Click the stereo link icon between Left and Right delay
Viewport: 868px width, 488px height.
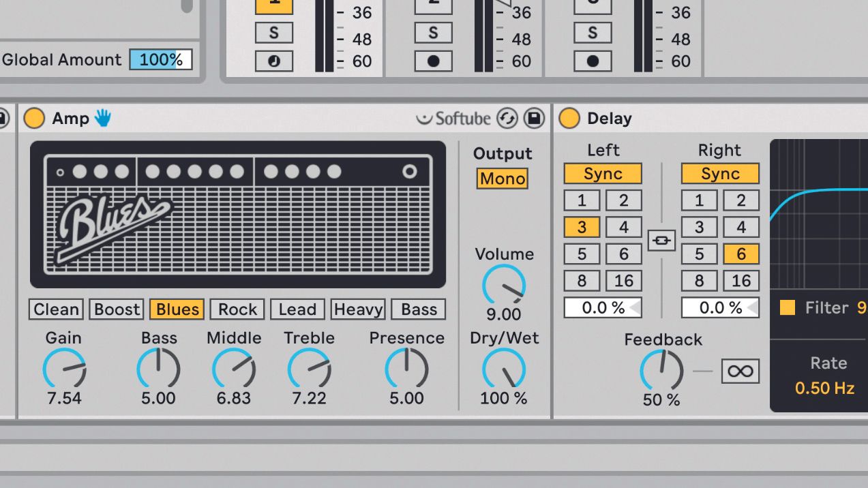660,240
